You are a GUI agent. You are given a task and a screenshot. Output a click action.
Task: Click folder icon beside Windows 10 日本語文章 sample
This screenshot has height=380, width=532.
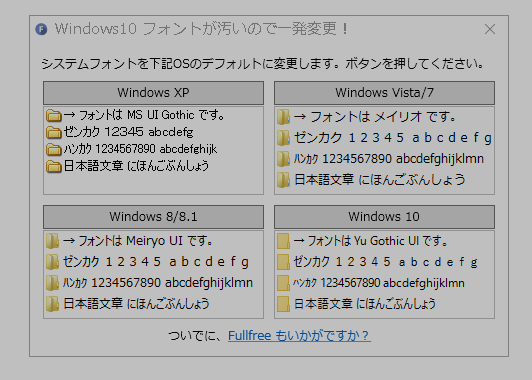click(283, 304)
